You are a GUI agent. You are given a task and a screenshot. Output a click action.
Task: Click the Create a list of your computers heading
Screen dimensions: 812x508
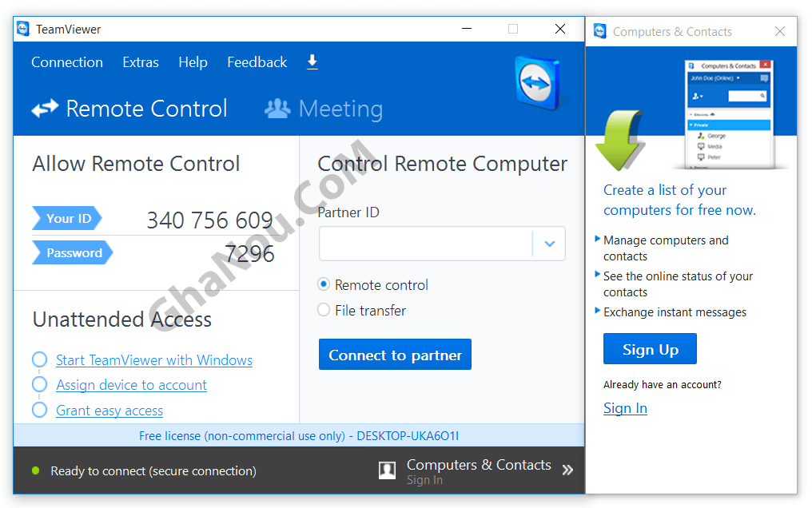[x=679, y=200]
